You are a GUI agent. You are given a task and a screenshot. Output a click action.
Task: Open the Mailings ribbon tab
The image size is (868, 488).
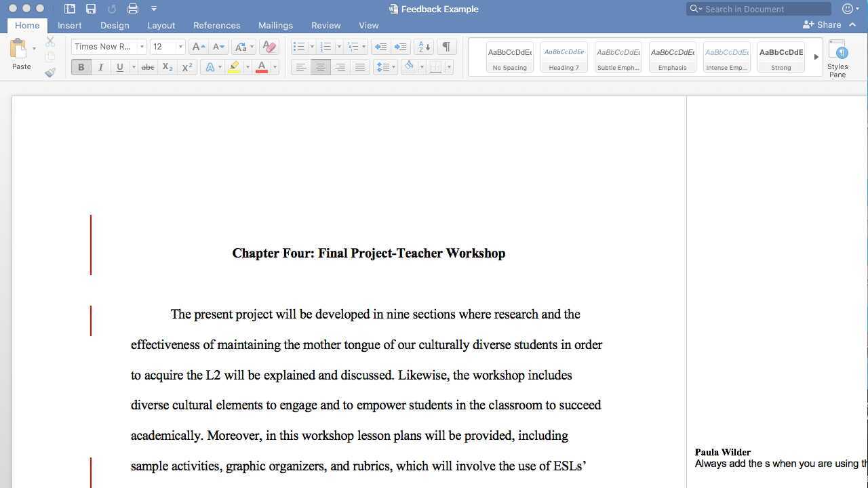click(x=275, y=25)
